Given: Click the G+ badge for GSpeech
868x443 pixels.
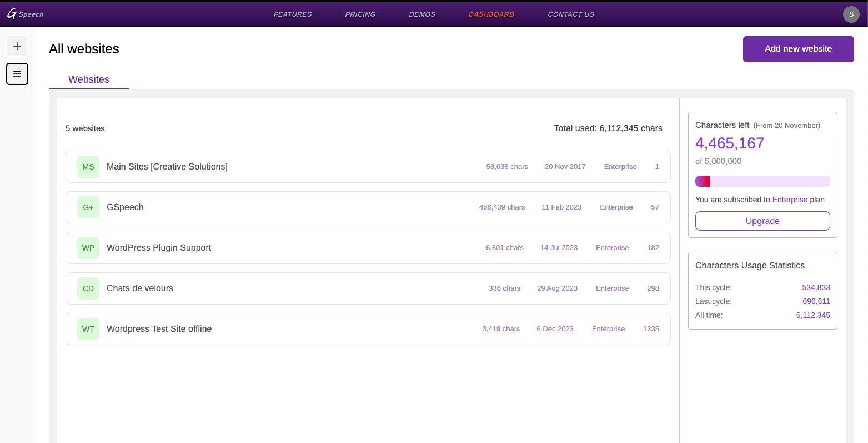Looking at the screenshot, I should coord(88,207).
